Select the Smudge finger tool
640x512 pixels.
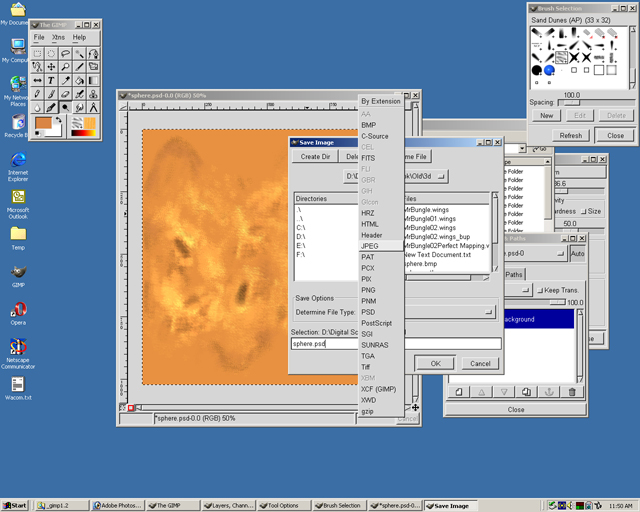(x=79, y=107)
